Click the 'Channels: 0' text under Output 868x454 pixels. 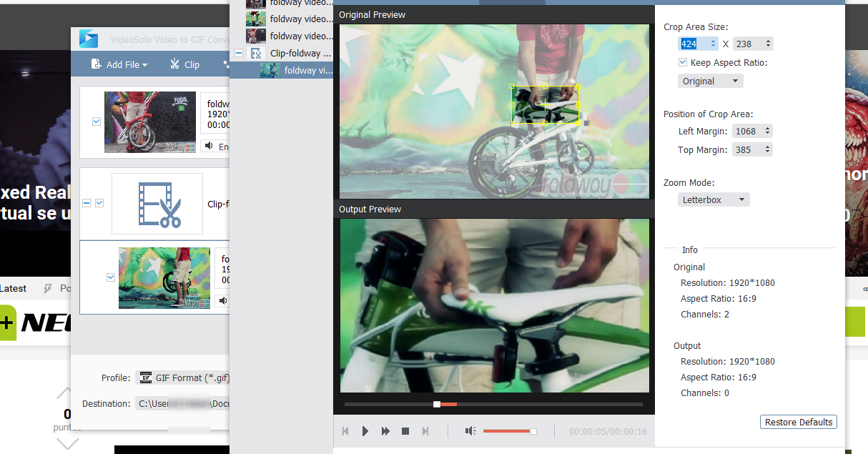click(x=705, y=393)
